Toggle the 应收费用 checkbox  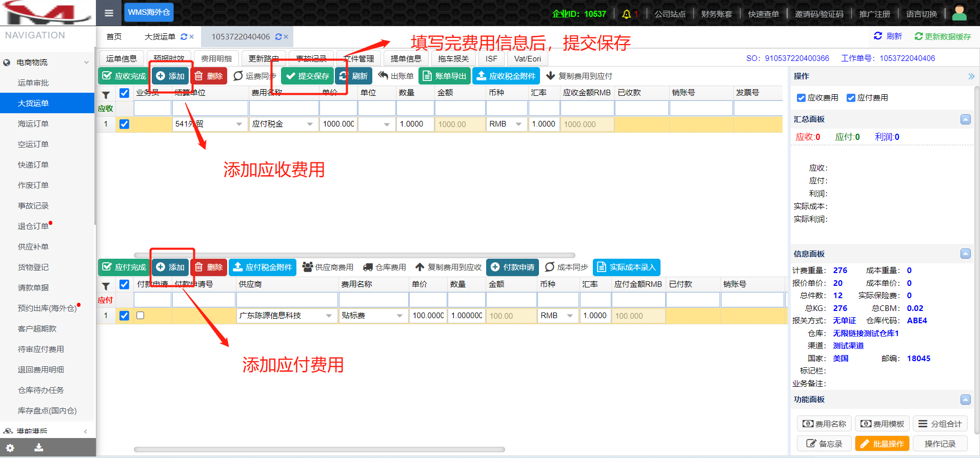[801, 98]
